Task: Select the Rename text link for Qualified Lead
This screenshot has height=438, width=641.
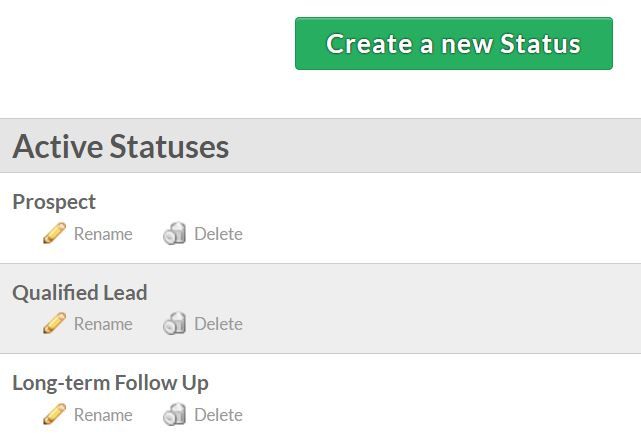Action: pyautogui.click(x=103, y=324)
